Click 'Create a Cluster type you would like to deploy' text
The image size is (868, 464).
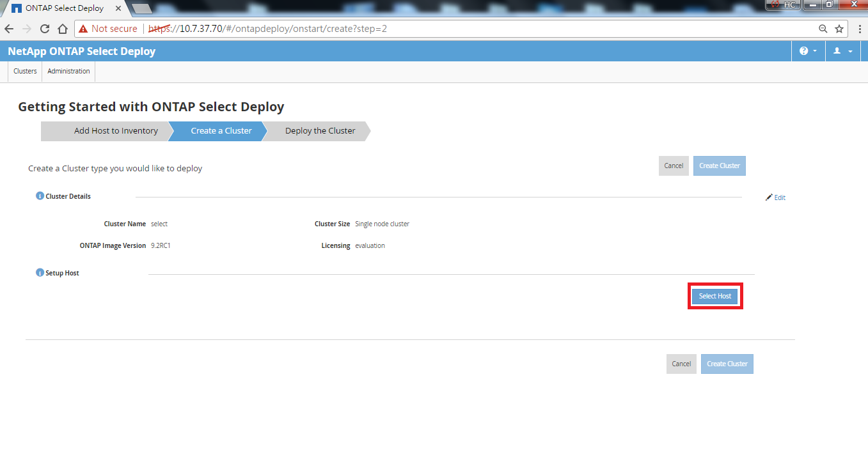[115, 169]
